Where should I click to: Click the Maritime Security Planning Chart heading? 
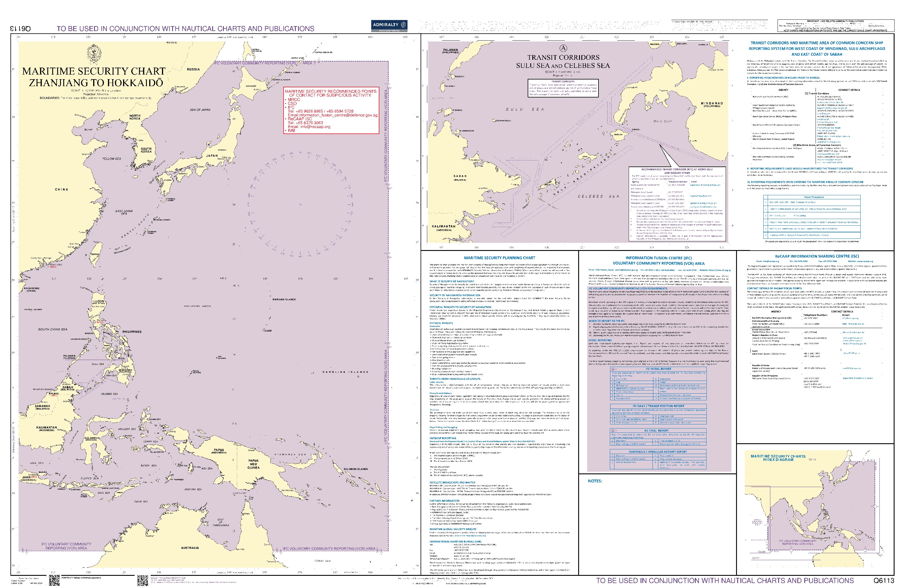[499, 258]
